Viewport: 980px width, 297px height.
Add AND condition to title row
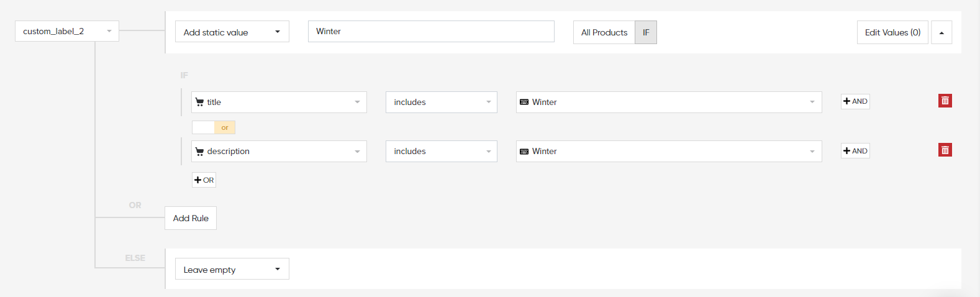(x=855, y=101)
